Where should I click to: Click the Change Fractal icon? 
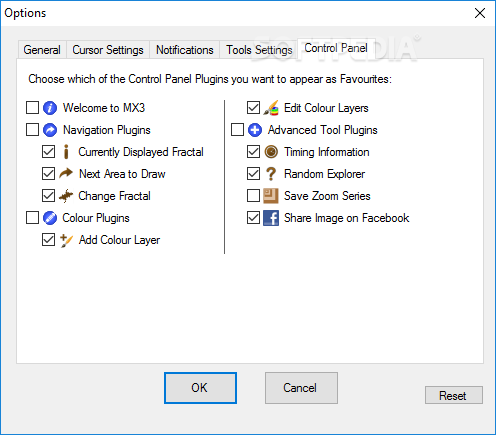(x=66, y=196)
